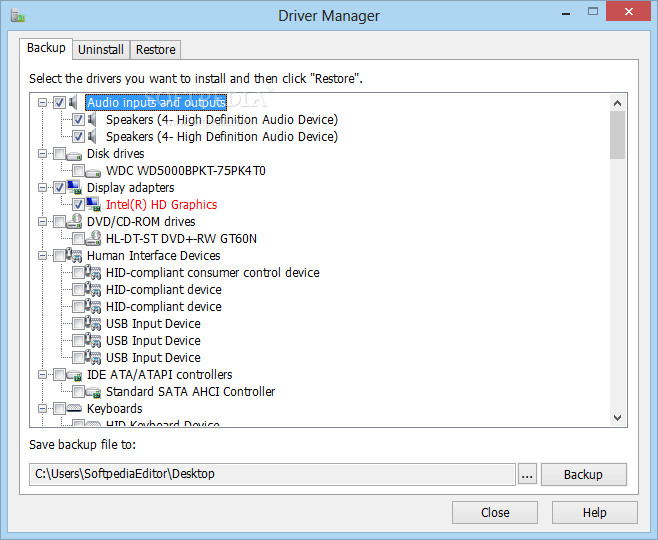This screenshot has height=540, width=658.
Task: Open the Restore tab
Action: [156, 50]
